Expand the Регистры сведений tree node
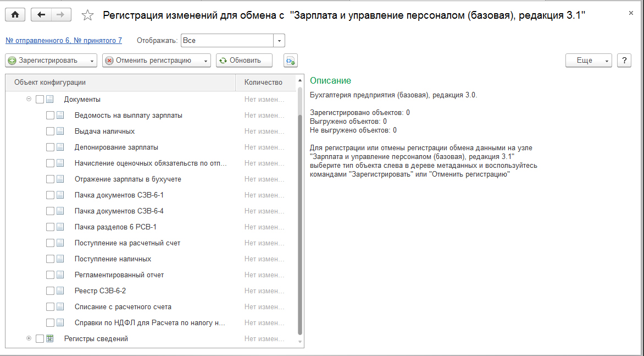644x356 pixels. (x=29, y=338)
